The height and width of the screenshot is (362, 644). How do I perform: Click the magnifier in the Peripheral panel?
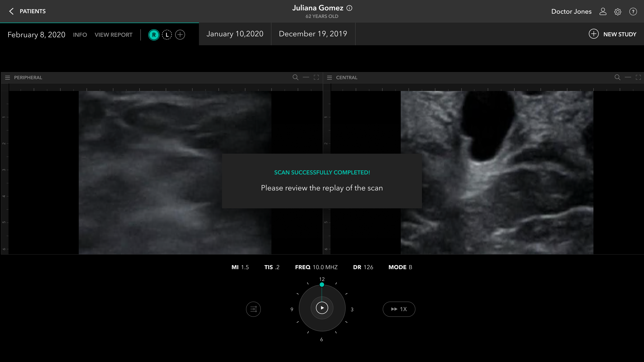295,77
